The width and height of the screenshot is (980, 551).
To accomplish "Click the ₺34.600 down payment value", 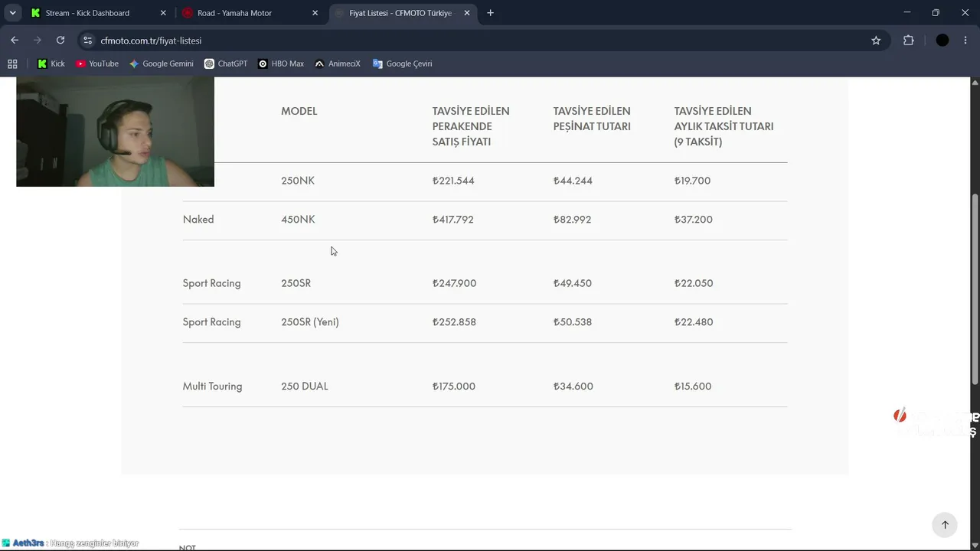I will point(573,386).
